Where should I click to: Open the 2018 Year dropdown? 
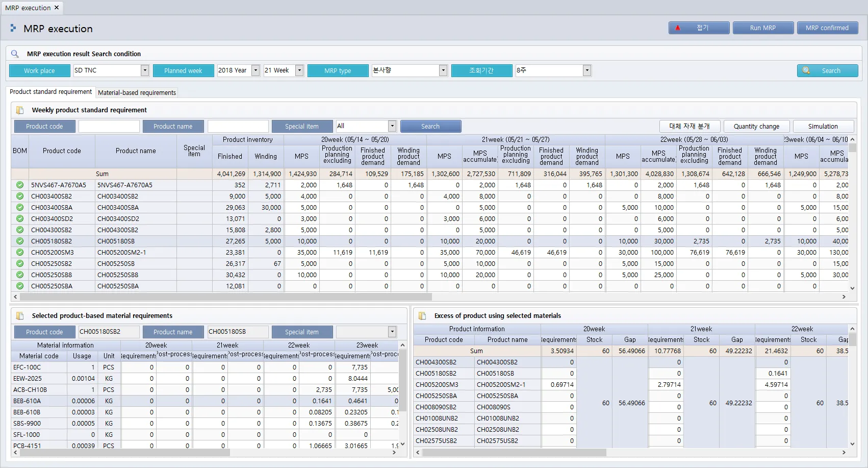tap(256, 70)
